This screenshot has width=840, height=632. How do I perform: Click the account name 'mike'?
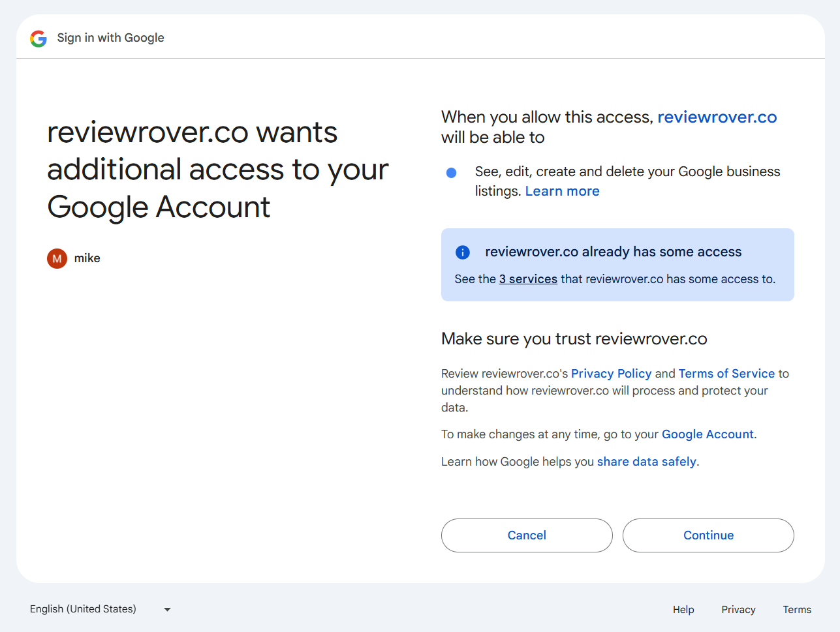pyautogui.click(x=87, y=258)
